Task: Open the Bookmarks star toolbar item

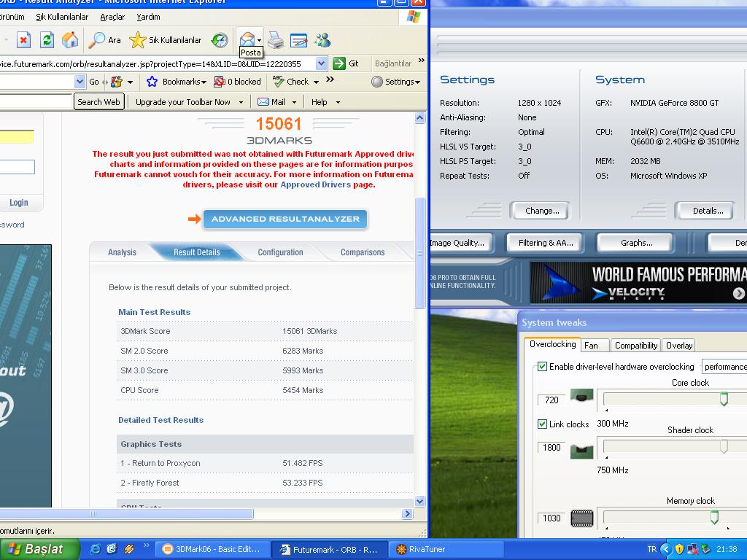Action: click(152, 82)
